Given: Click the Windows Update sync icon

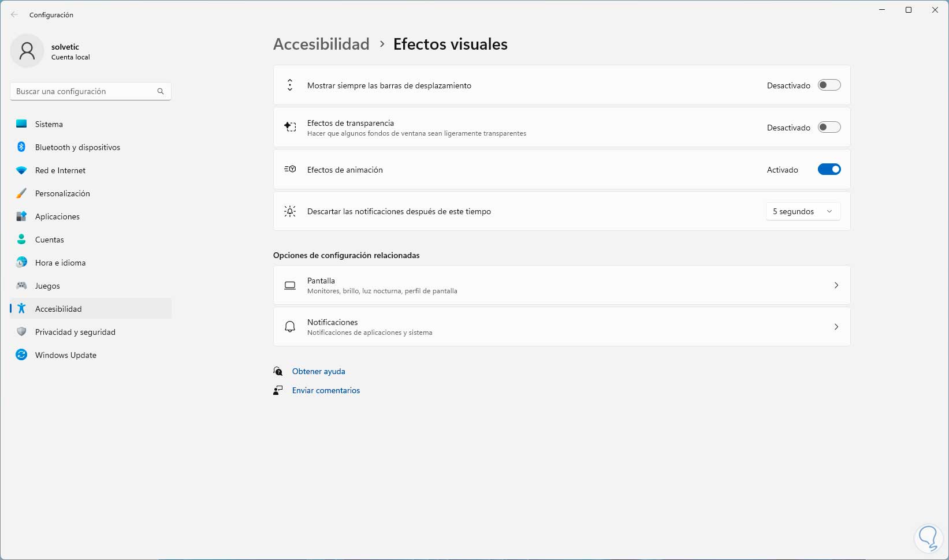Looking at the screenshot, I should coord(21,355).
